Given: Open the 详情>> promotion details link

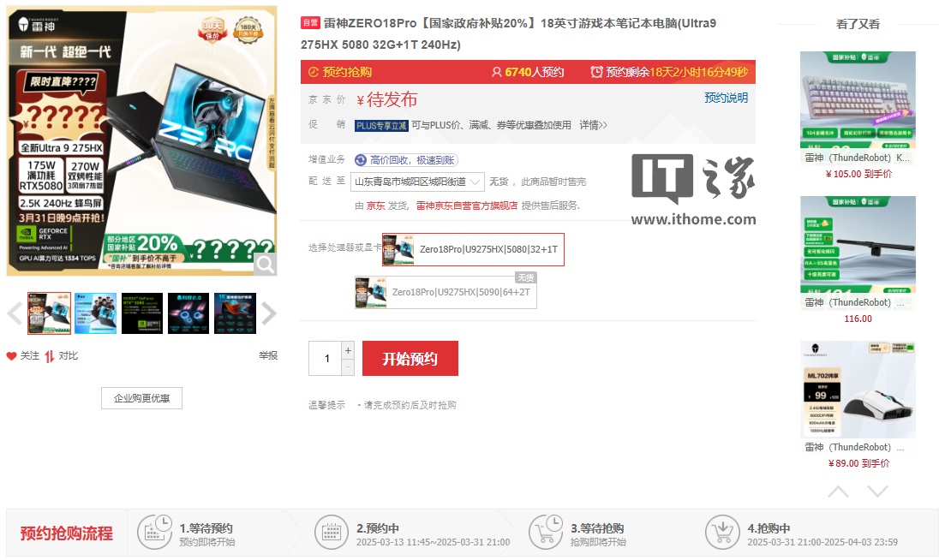Looking at the screenshot, I should click(x=593, y=125).
